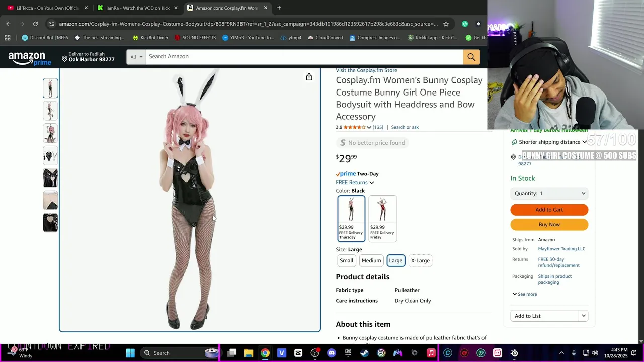This screenshot has height=362, width=644.
Task: Choose the Black color variant swatch
Action: tap(351, 218)
